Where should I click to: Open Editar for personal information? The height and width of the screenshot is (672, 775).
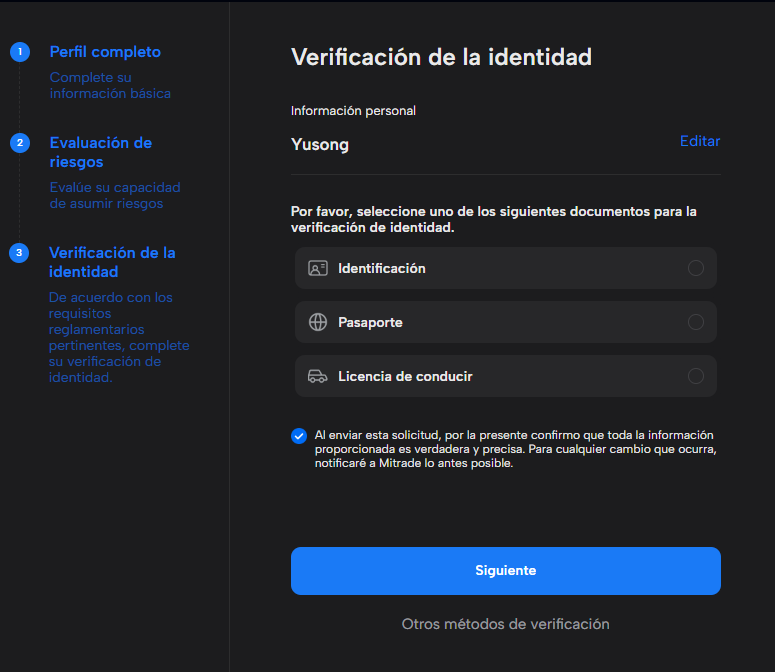tap(700, 141)
